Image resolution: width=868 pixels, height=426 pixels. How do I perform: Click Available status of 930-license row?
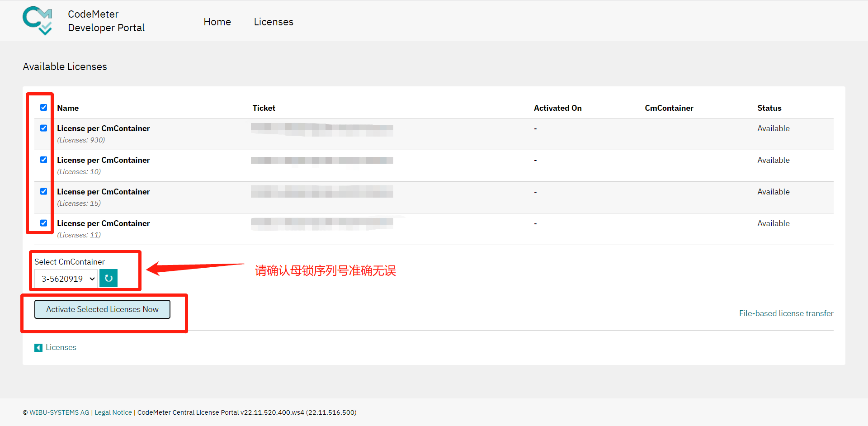[x=774, y=128]
